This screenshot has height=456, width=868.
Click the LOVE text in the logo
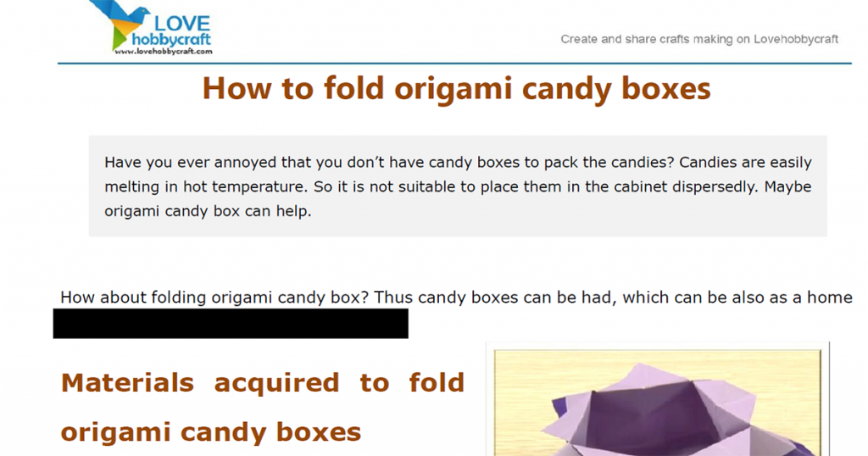182,24
